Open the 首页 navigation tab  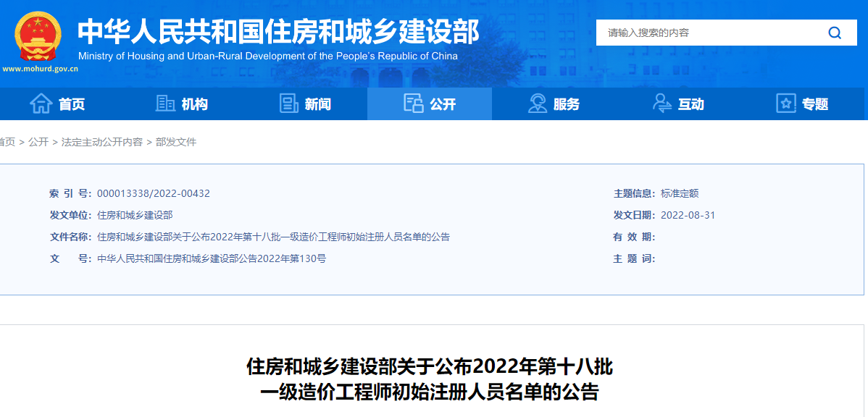[x=72, y=104]
